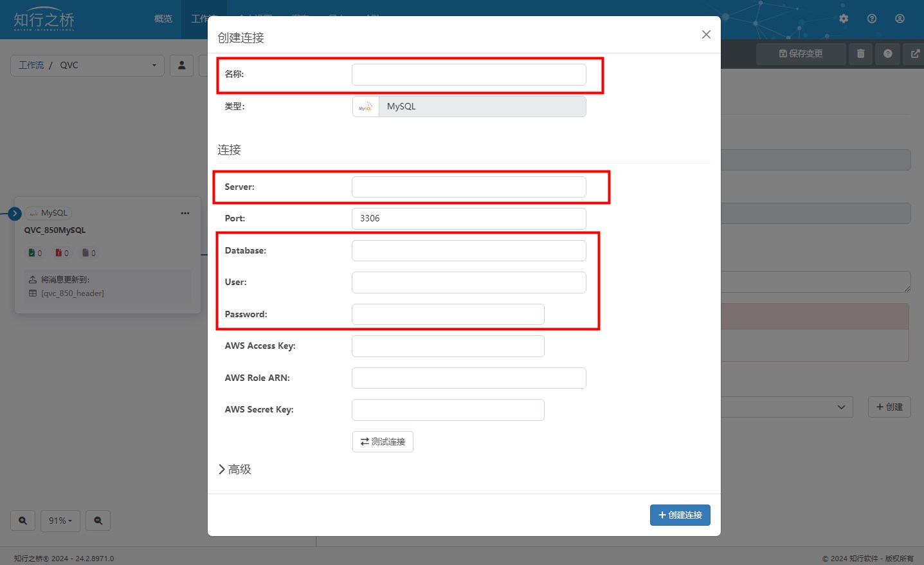This screenshot has height=565, width=924.
Task: Click into the Password input field
Action: coord(448,314)
